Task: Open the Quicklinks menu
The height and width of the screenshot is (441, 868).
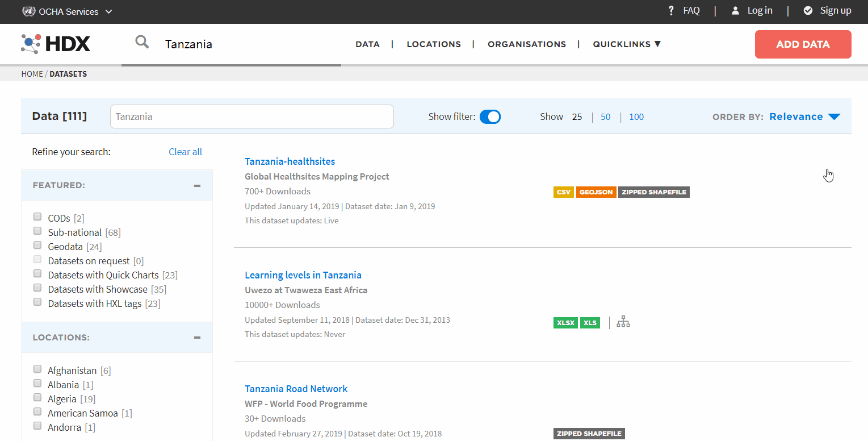Action: pyautogui.click(x=627, y=44)
